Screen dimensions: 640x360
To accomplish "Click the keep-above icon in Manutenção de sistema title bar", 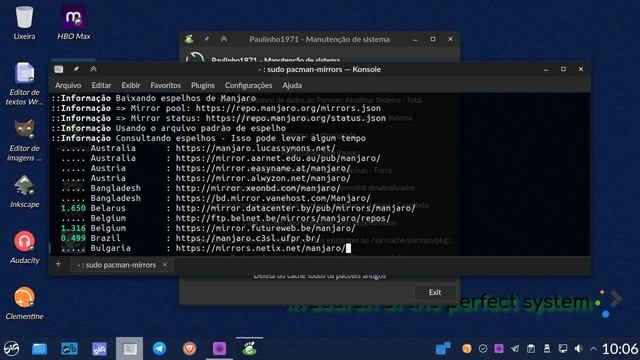I will click(x=224, y=39).
